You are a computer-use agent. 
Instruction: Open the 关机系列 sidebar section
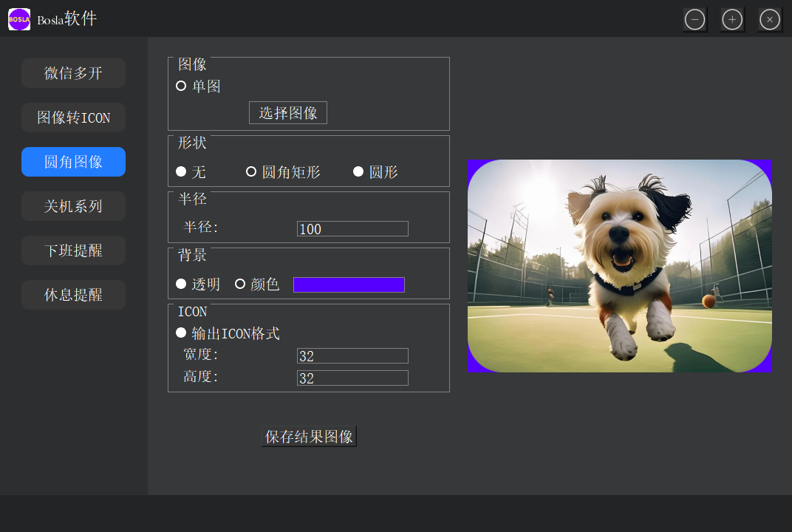click(x=73, y=206)
